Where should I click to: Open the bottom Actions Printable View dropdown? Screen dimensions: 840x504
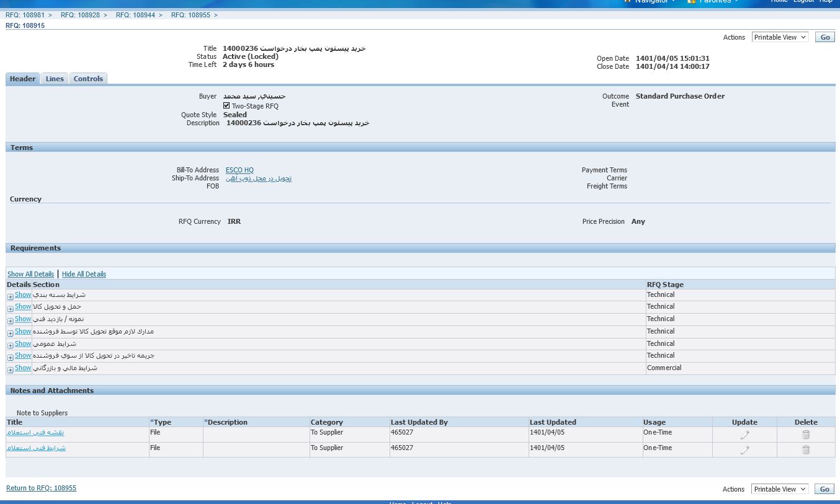[x=780, y=489]
